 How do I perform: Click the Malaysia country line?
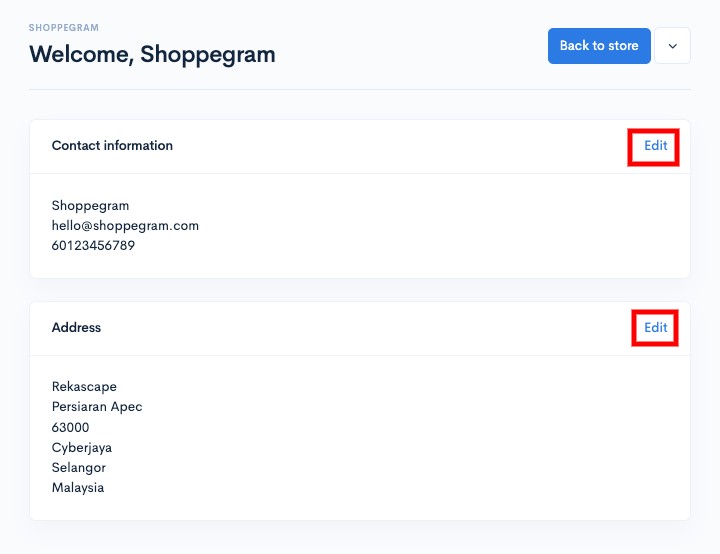[78, 488]
